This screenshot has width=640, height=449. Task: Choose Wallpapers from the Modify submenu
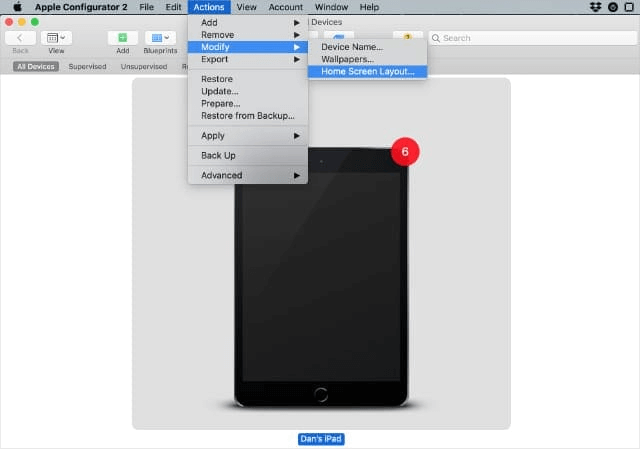[347, 59]
